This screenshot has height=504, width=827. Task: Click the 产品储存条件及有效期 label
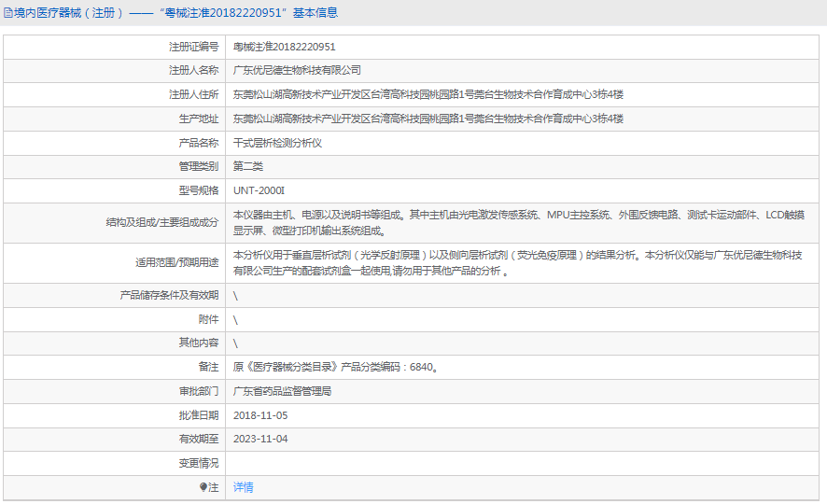(x=169, y=295)
